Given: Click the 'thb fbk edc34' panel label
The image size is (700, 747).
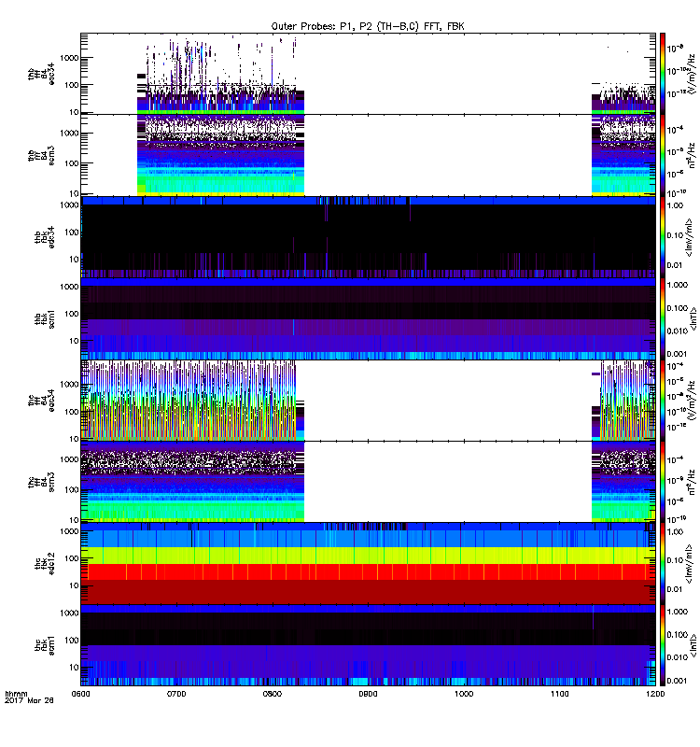Looking at the screenshot, I should pos(44,237).
